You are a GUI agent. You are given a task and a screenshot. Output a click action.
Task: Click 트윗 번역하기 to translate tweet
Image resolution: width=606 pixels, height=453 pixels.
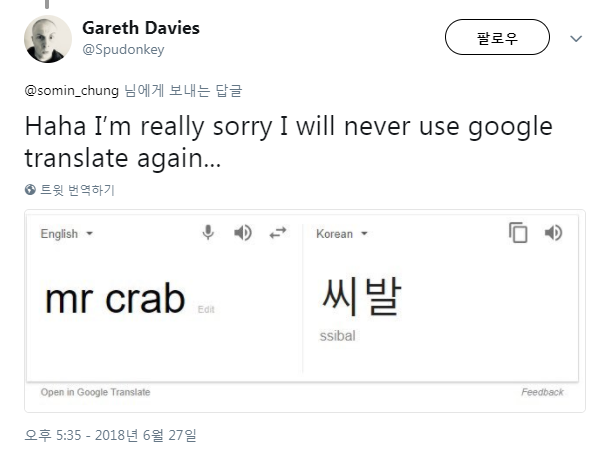77,190
